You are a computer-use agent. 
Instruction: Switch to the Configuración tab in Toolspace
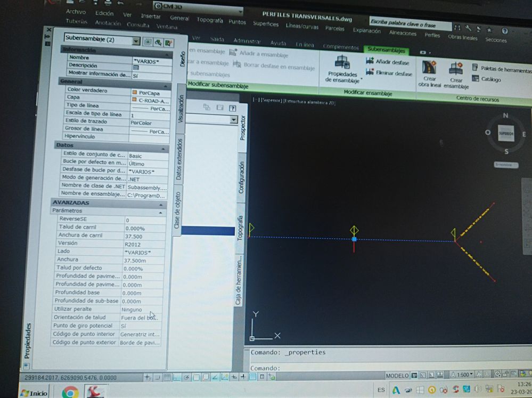pyautogui.click(x=241, y=177)
